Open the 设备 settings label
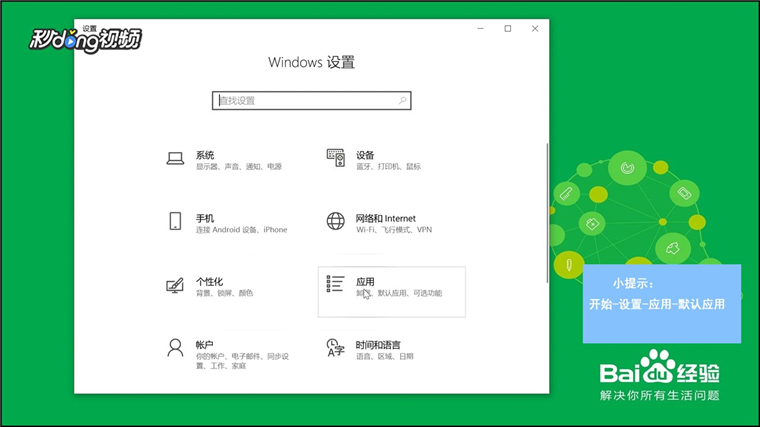 pos(365,155)
